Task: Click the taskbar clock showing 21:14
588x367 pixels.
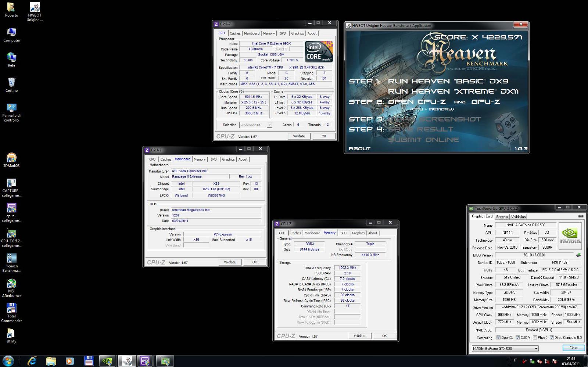Action: point(571,361)
